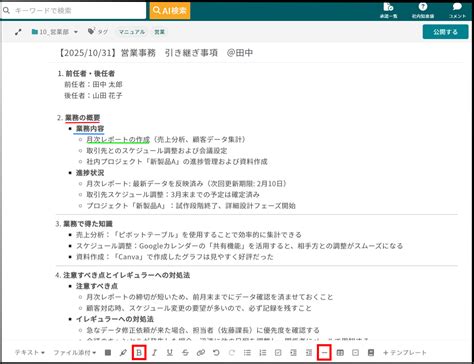Click the line 顧客対応時、スケジュール変更の要望
The width and height of the screenshot is (474, 364).
point(199,308)
